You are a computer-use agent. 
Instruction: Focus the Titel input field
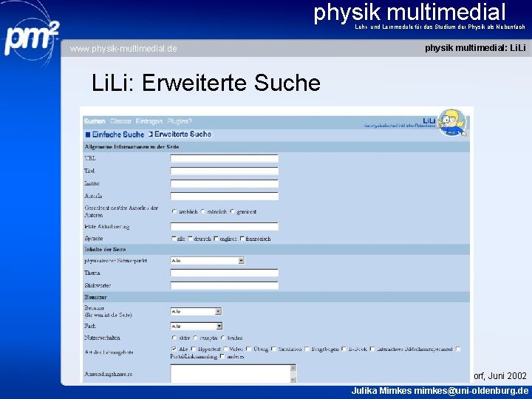tap(225, 171)
